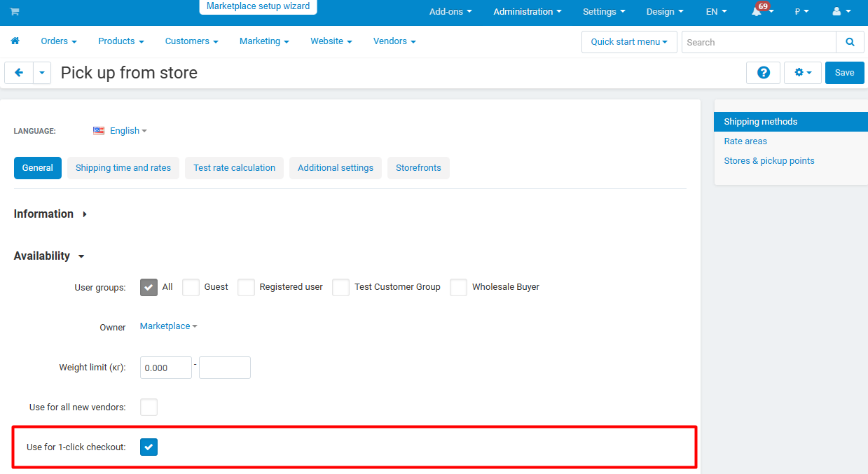
Task: Check the Test Customer Group box
Action: pos(340,287)
